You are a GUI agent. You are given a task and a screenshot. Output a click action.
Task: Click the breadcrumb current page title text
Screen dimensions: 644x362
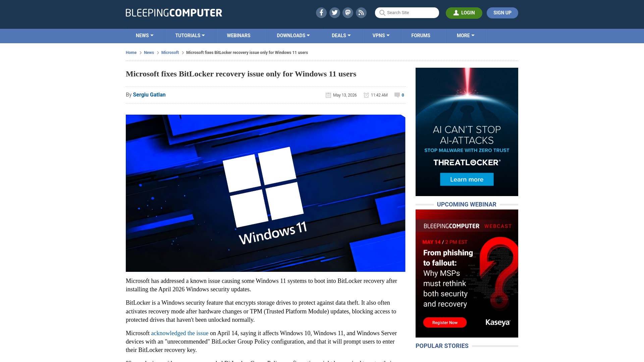(247, 53)
